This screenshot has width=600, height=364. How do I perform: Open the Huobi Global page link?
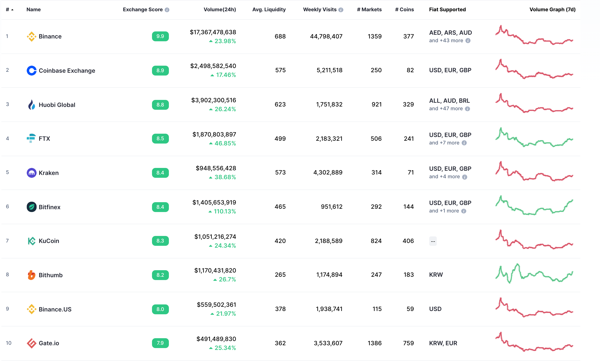point(57,105)
